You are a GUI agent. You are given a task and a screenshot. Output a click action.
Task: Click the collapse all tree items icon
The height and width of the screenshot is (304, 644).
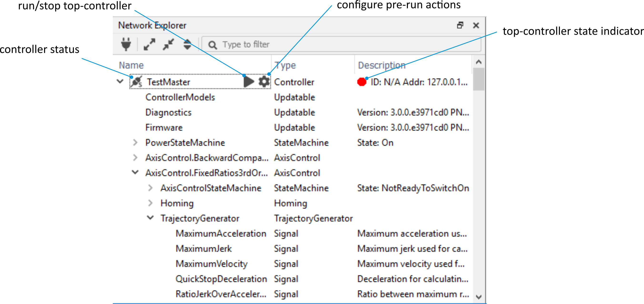tap(168, 44)
